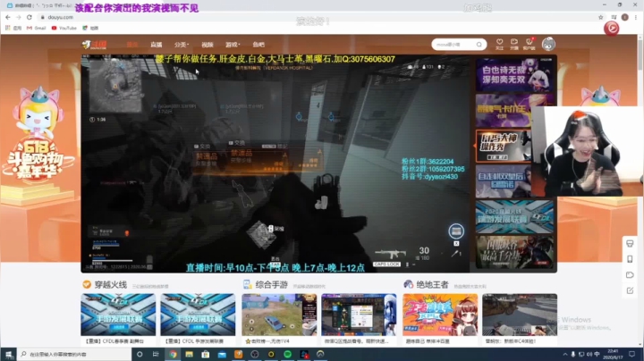The height and width of the screenshot is (361, 644).
Task: Show hidden tray icons chevron
Action: coord(565,354)
